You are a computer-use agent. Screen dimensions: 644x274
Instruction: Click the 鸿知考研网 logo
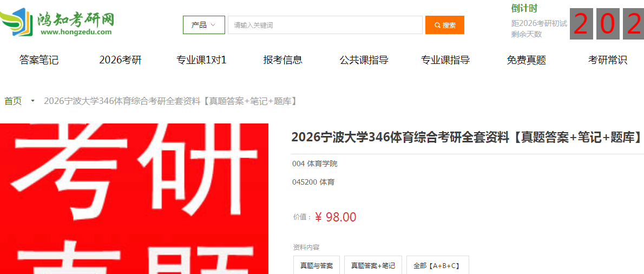coord(57,24)
